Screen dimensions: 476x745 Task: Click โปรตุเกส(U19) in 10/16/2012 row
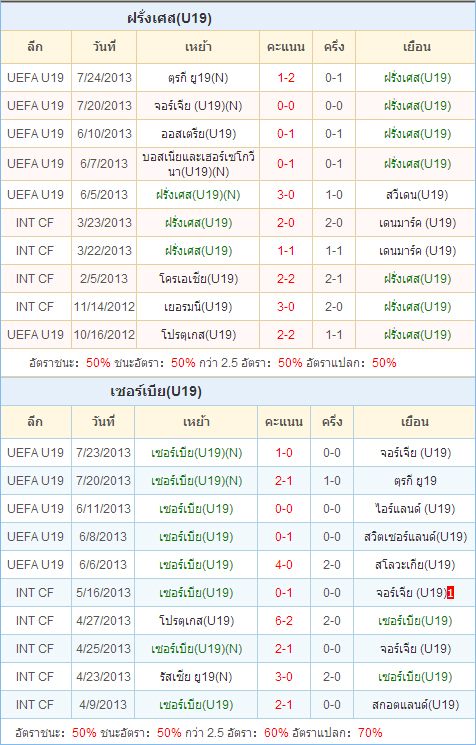(x=198, y=335)
